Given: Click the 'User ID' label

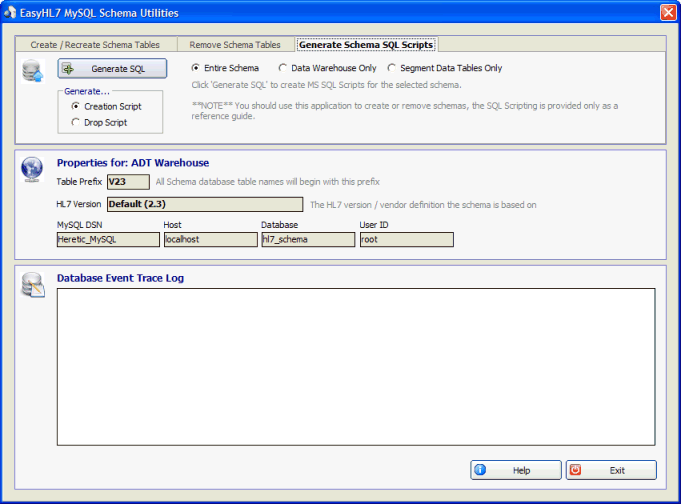Looking at the screenshot, I should (374, 225).
